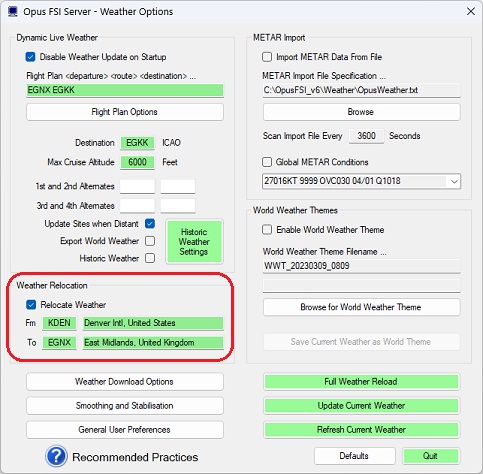Tick the Global METAR Conditions checkbox

267,162
